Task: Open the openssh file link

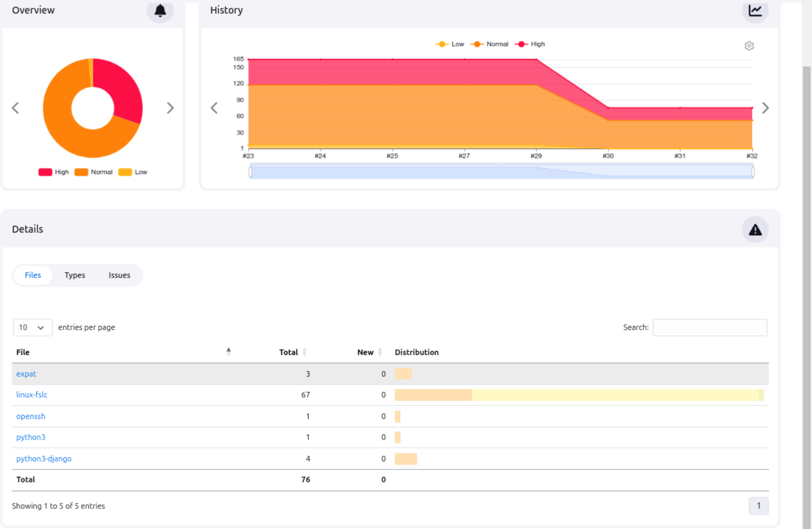Action: click(x=31, y=416)
